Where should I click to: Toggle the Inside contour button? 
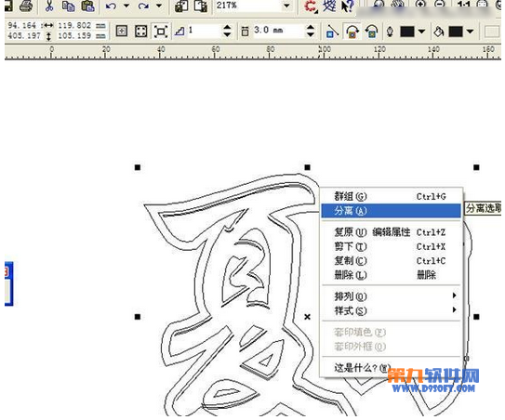[x=141, y=32]
